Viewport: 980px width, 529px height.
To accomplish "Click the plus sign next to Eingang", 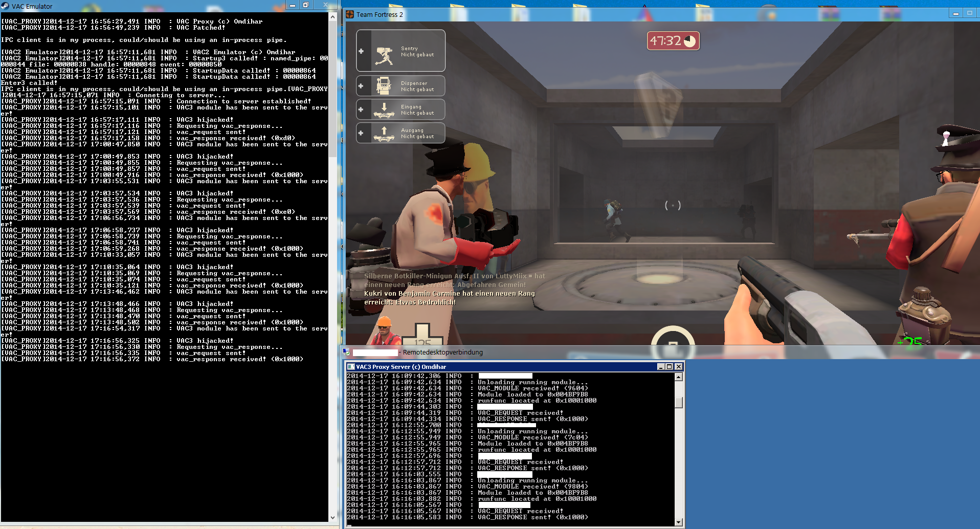I will click(x=361, y=109).
